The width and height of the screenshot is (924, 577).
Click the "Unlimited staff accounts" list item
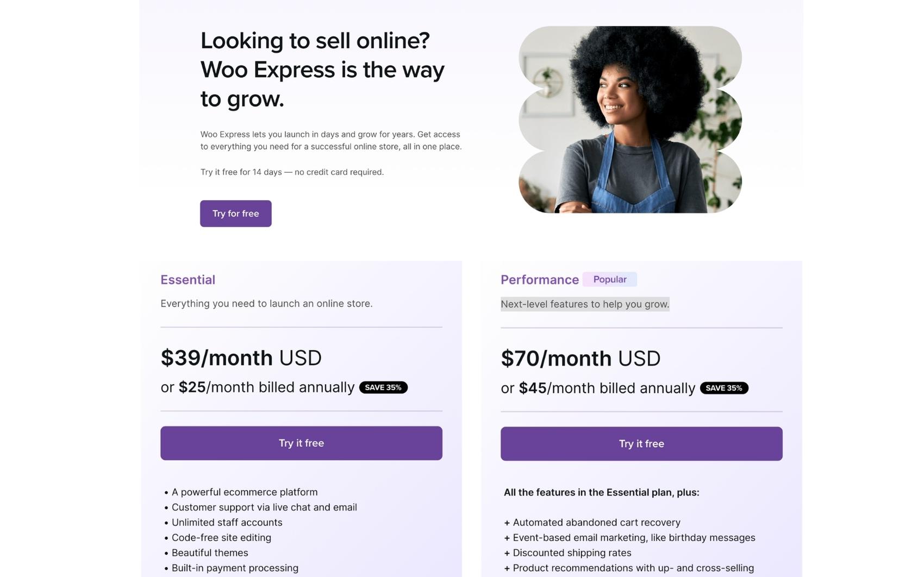227,523
